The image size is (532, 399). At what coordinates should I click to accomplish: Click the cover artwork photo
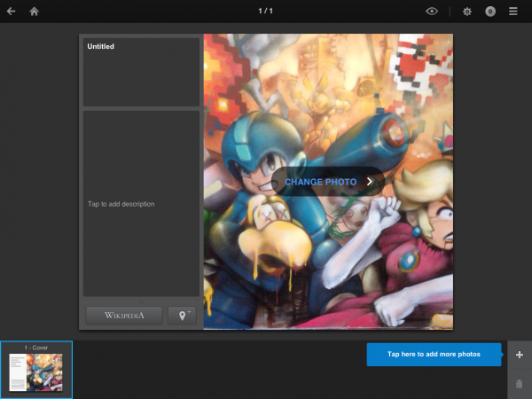[328, 182]
